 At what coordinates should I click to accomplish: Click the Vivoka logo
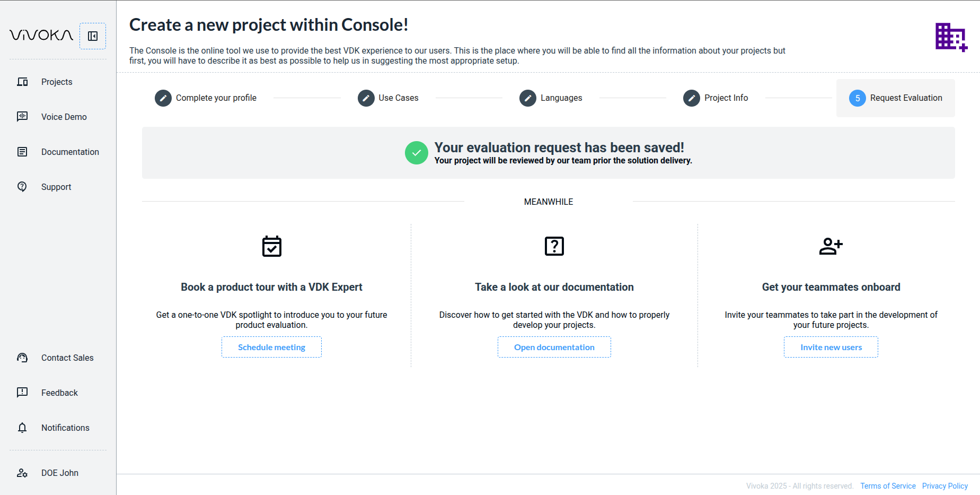[41, 36]
